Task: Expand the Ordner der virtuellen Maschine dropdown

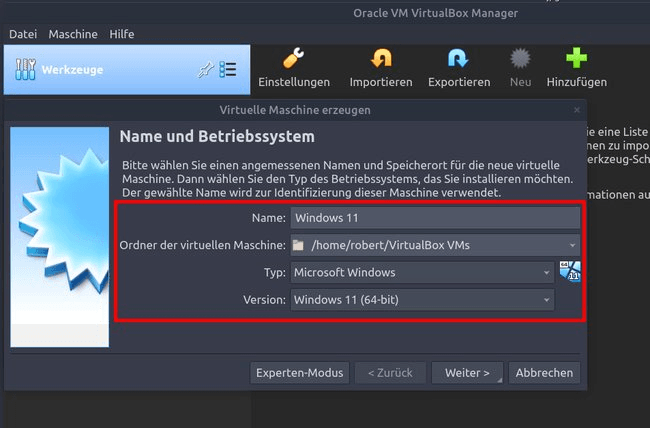Action: click(x=573, y=245)
